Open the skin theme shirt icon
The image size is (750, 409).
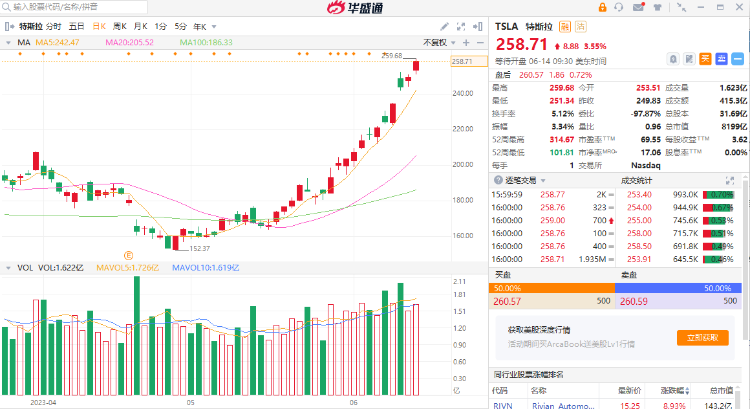tap(658, 7)
